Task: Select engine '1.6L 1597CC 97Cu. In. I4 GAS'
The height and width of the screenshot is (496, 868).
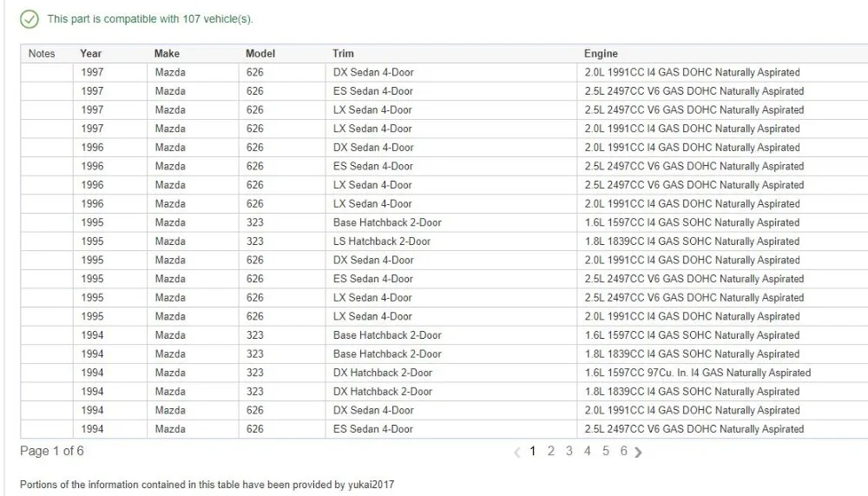Action: [698, 373]
